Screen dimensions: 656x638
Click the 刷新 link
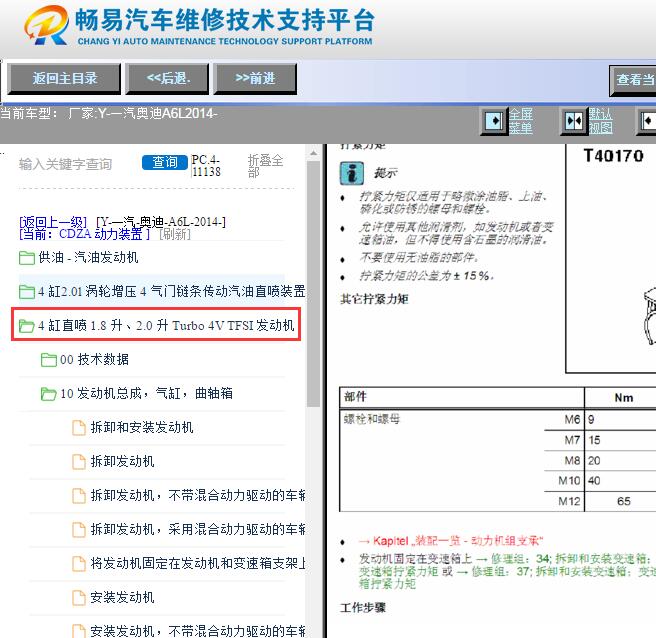(175, 234)
